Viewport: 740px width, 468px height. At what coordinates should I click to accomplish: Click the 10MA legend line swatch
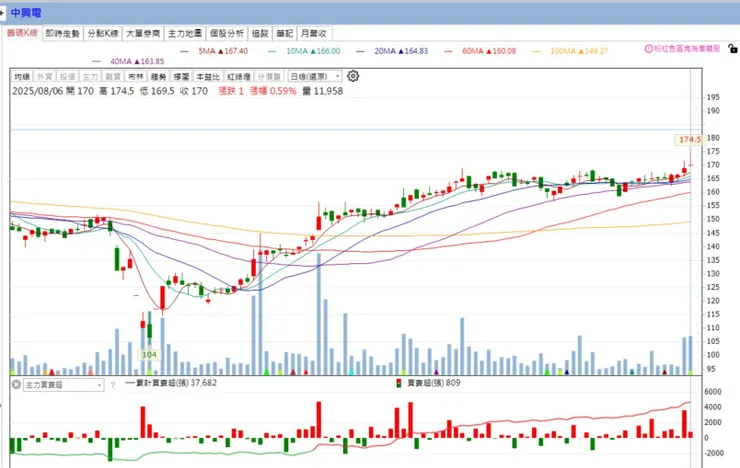click(272, 51)
